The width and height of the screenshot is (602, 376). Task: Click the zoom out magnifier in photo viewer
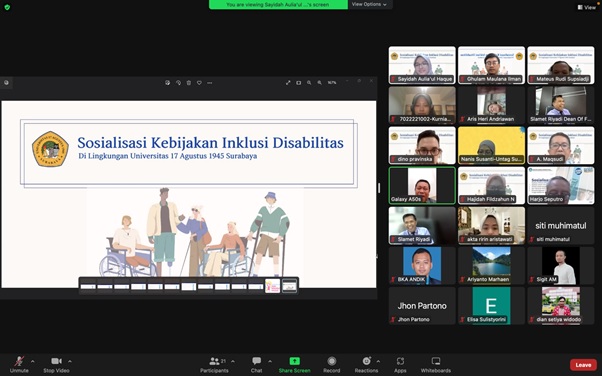pos(309,83)
